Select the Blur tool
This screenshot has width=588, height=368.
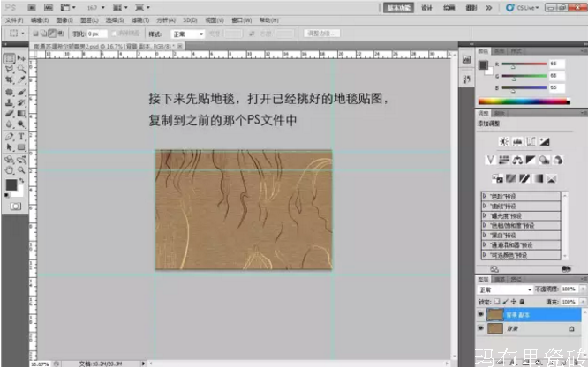(x=10, y=124)
